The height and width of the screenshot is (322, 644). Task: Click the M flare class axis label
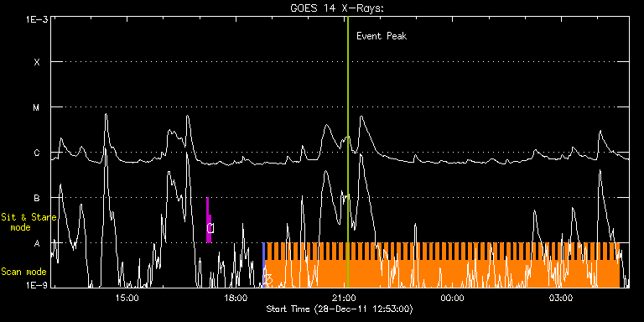click(37, 107)
